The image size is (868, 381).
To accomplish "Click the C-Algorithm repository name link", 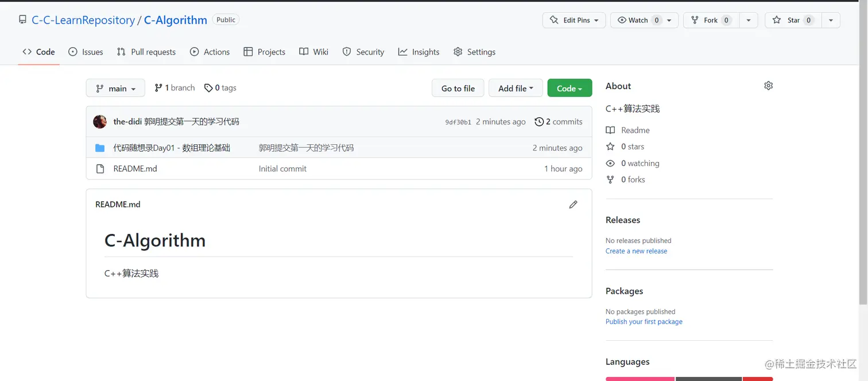I will pos(176,20).
